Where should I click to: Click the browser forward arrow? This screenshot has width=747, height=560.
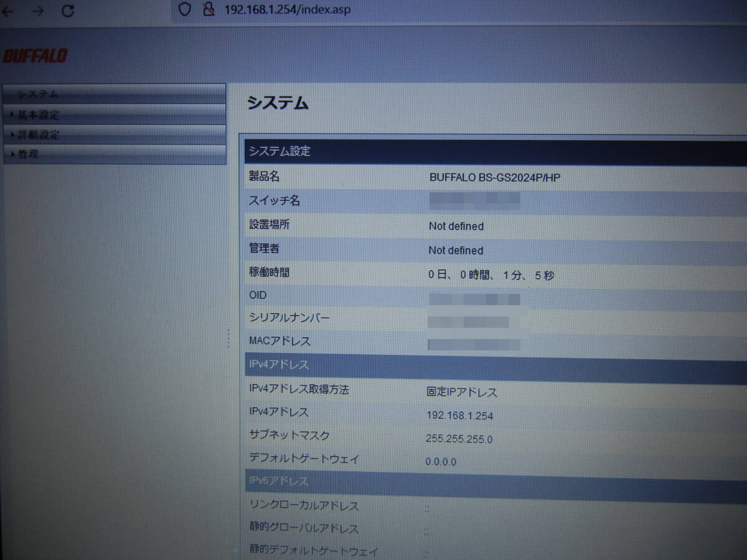[38, 11]
